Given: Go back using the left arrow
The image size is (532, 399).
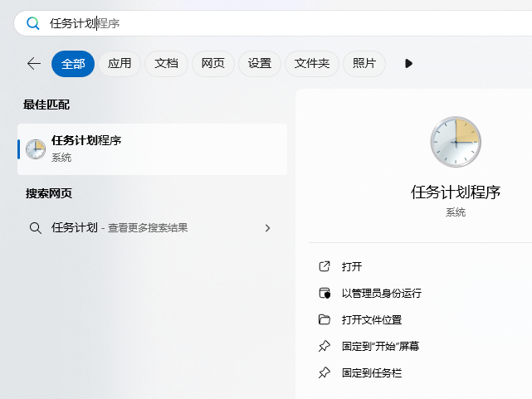Looking at the screenshot, I should tap(34, 64).
